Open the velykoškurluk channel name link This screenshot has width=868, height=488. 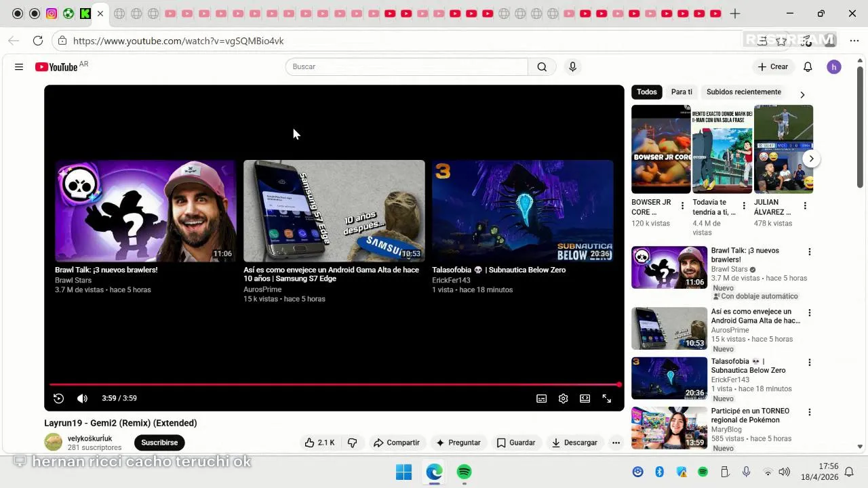click(x=90, y=439)
